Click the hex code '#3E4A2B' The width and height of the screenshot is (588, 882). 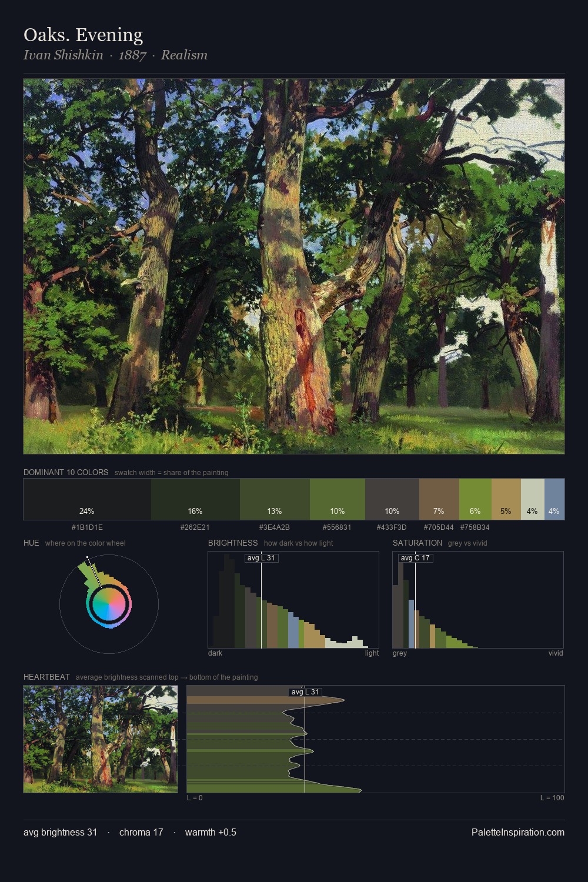pos(275,527)
